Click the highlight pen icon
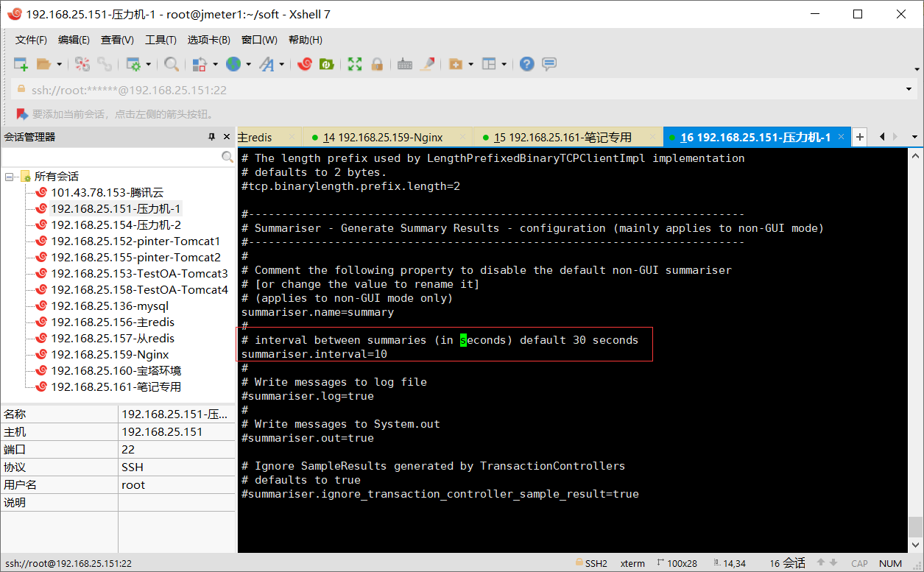Viewport: 924px width, 572px height. pyautogui.click(x=427, y=64)
